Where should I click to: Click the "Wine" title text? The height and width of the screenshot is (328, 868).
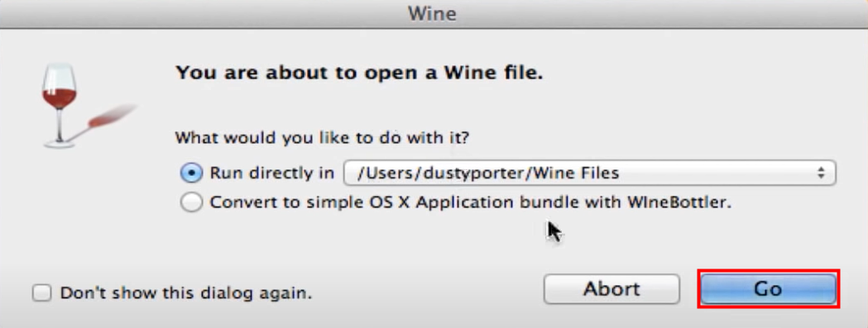coord(432,13)
